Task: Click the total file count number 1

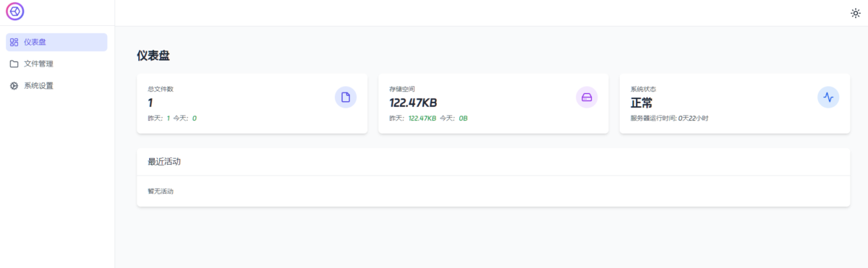Action: click(x=150, y=103)
